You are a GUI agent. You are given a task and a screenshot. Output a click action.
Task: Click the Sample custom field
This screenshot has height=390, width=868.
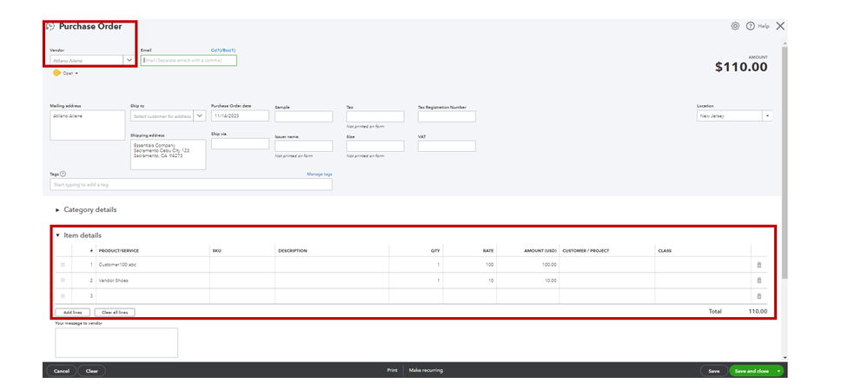coord(303,116)
